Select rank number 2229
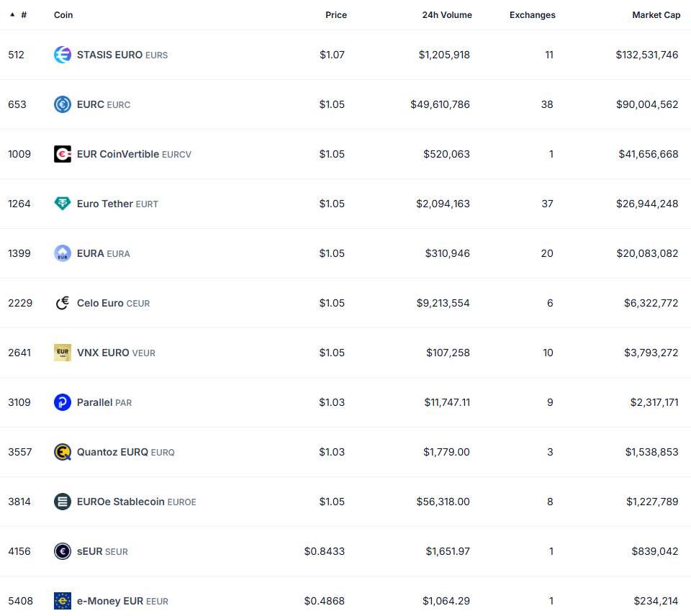The image size is (691, 616). 20,303
